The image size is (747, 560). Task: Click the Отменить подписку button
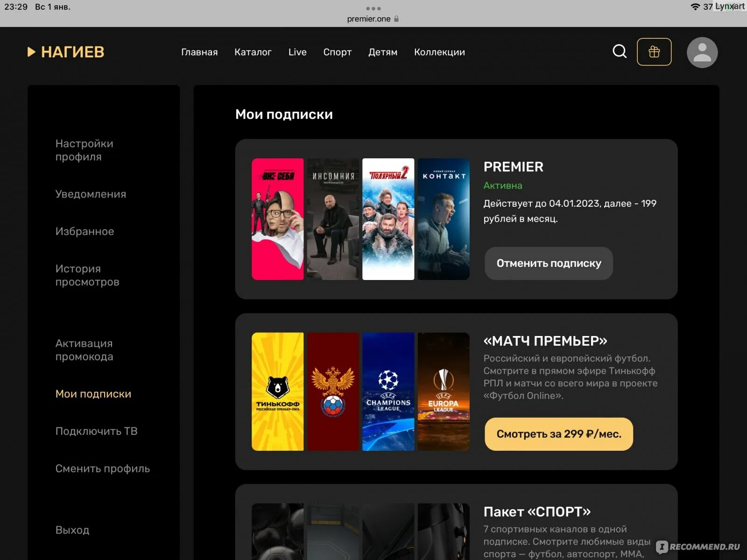(x=549, y=263)
